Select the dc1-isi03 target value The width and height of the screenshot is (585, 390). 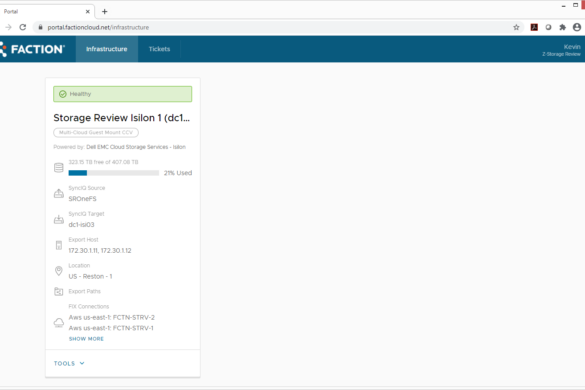point(81,225)
